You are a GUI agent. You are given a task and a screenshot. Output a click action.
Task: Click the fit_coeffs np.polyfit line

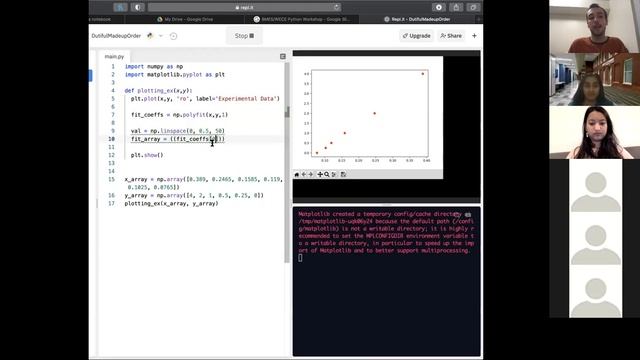click(x=180, y=115)
